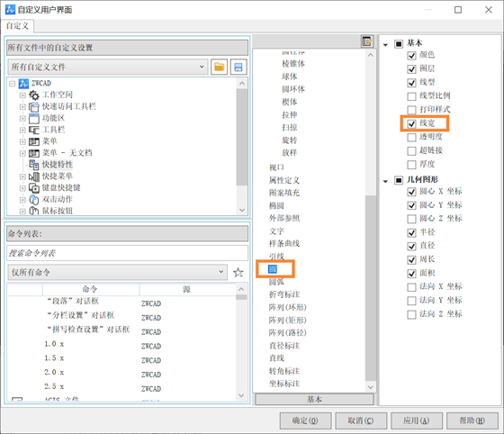Open the 仅所有命令 filter dropdown

[117, 272]
